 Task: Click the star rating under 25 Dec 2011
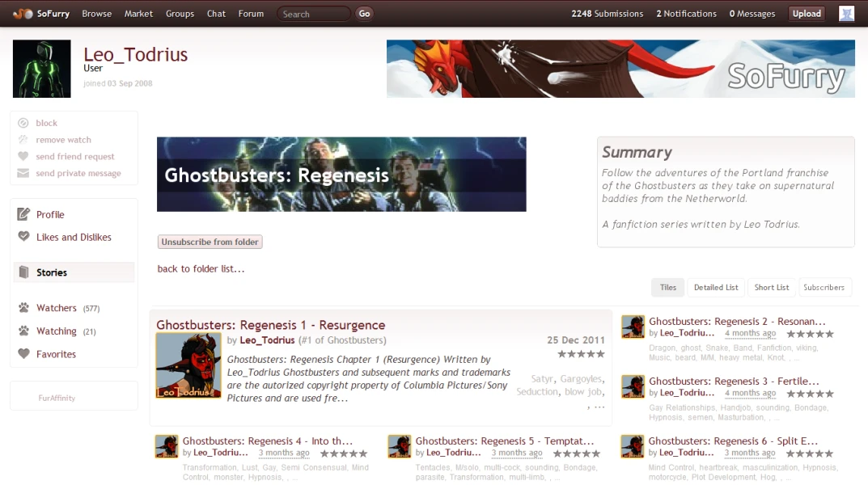pos(581,354)
